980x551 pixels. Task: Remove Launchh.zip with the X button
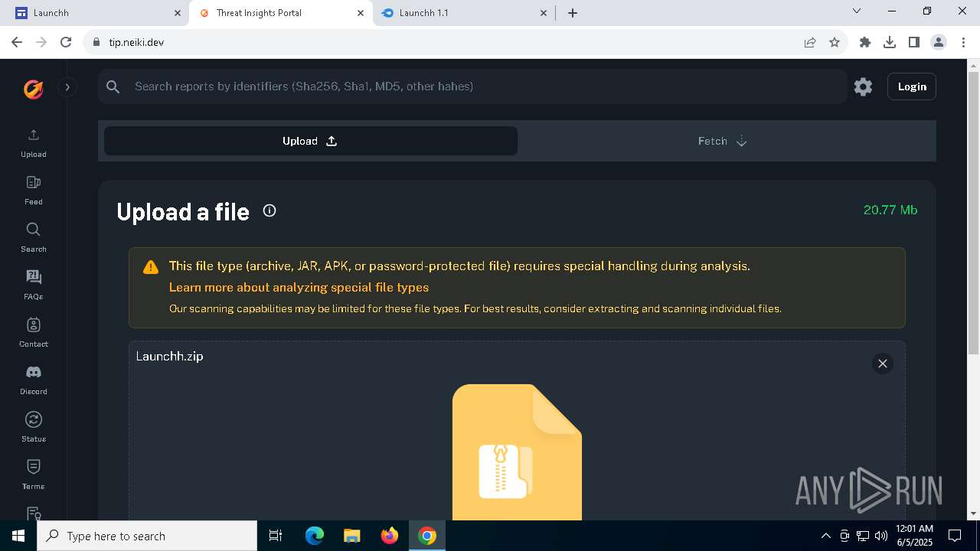tap(883, 364)
